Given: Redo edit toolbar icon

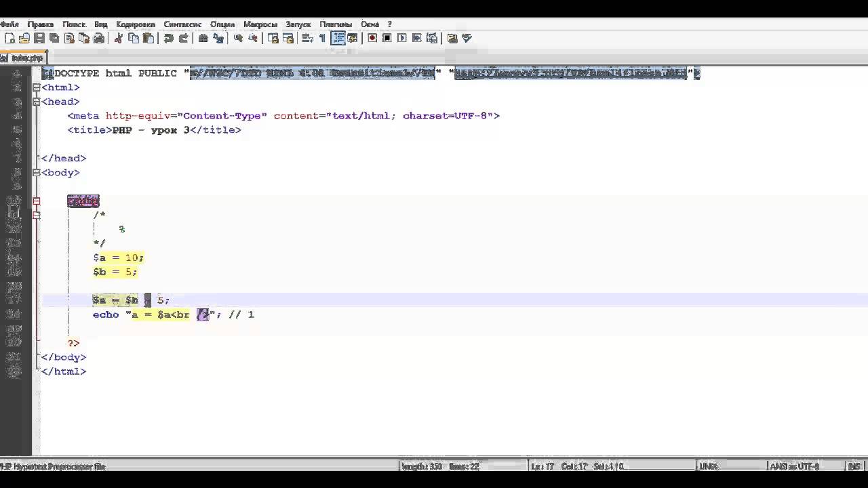Looking at the screenshot, I should tap(183, 39).
